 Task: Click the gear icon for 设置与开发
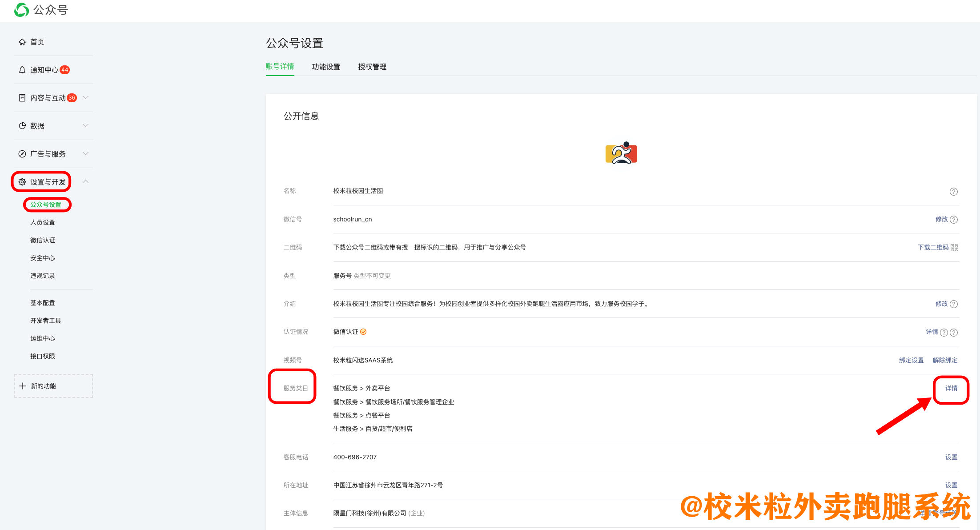pyautogui.click(x=22, y=181)
